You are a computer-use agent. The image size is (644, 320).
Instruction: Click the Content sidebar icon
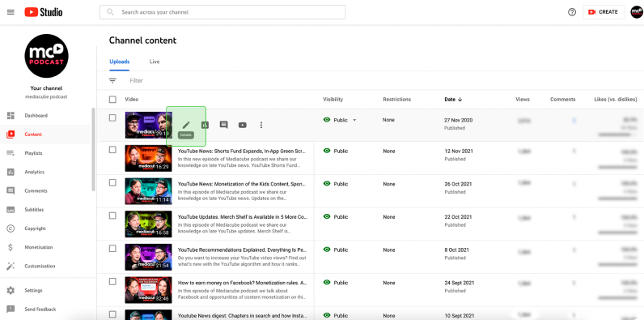[11, 134]
